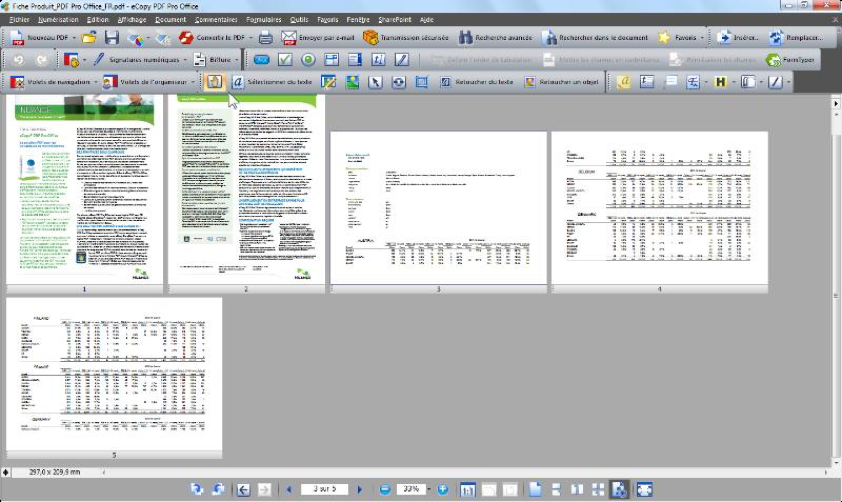Screen dimensions: 842x502
Task: Select page 1 thumbnail
Action: [x=84, y=189]
